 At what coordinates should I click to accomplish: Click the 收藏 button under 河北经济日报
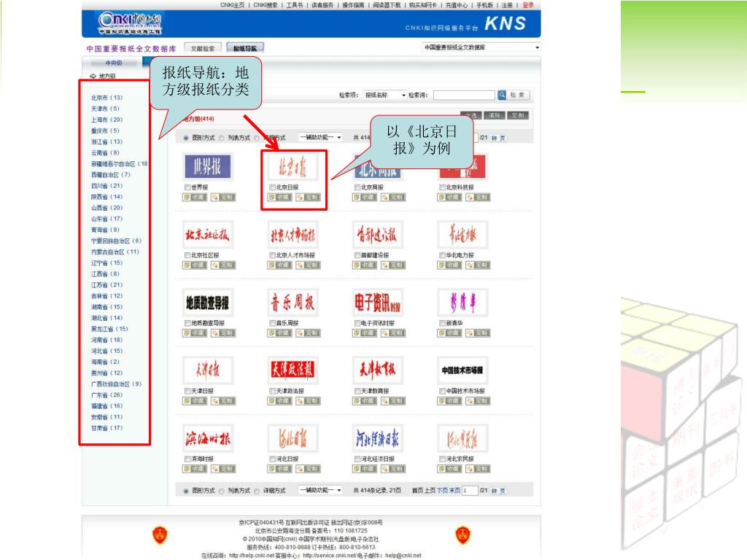point(365,469)
